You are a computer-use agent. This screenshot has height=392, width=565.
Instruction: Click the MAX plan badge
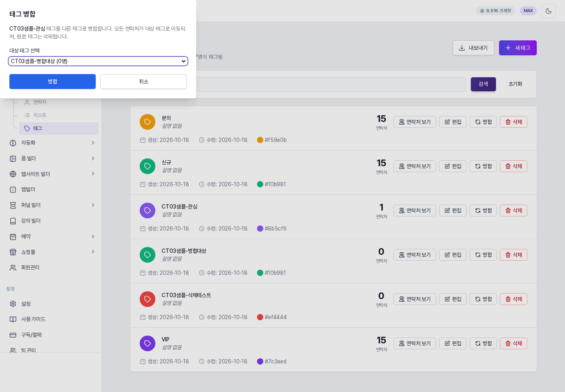tap(528, 11)
